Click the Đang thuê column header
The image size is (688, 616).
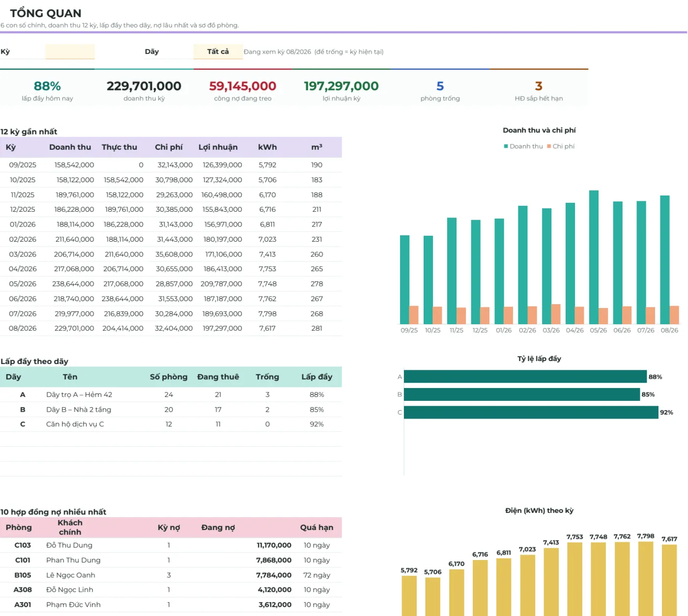(x=218, y=377)
